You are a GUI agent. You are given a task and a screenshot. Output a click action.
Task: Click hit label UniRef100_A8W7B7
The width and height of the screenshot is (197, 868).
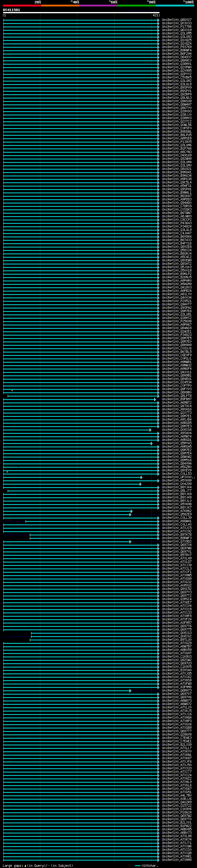tap(177, 646)
